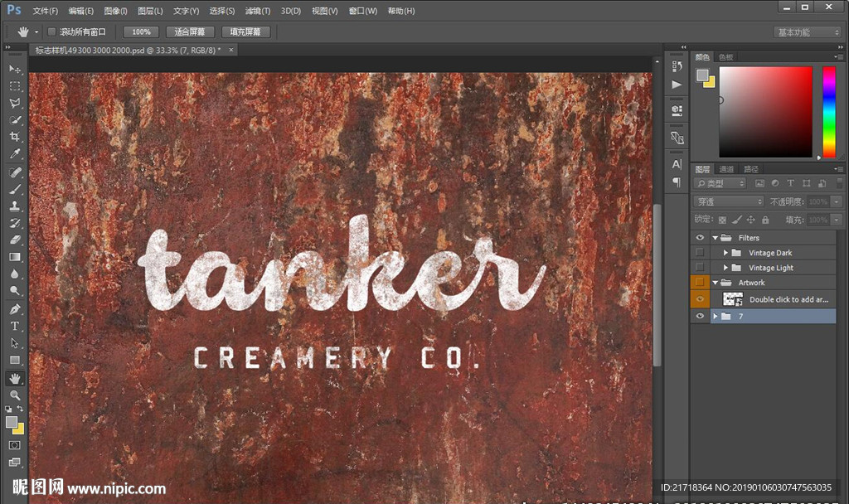Select the Brush tool
This screenshot has height=504, width=849.
click(15, 189)
